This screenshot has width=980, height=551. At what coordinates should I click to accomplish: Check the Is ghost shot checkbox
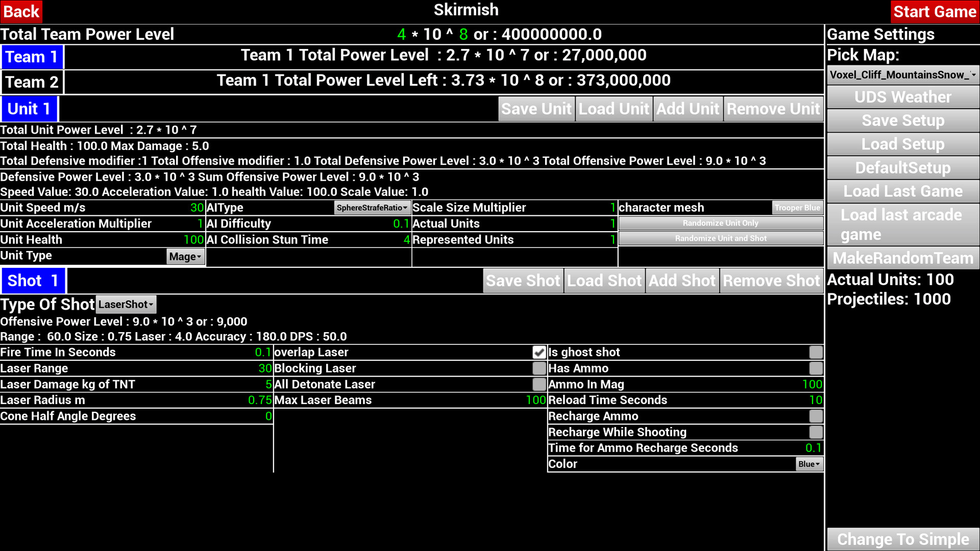point(816,352)
